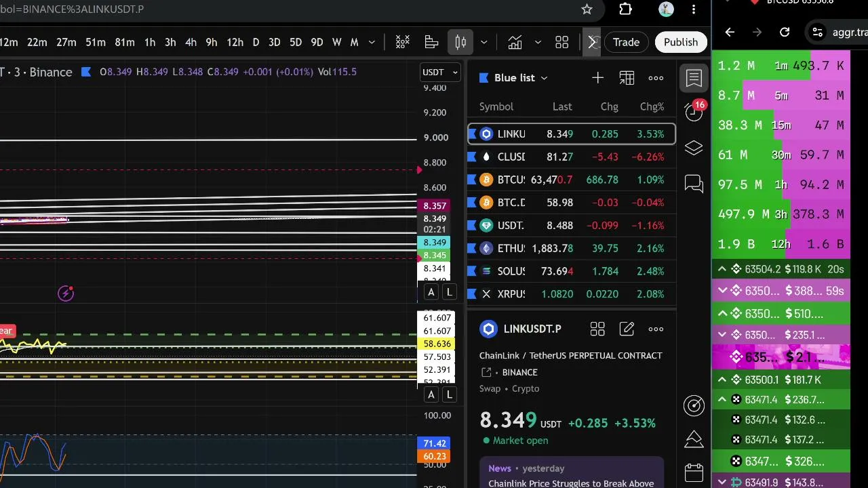Open the timeframe list dropdown chevron
The width and height of the screenshot is (868, 488).
pyautogui.click(x=372, y=42)
